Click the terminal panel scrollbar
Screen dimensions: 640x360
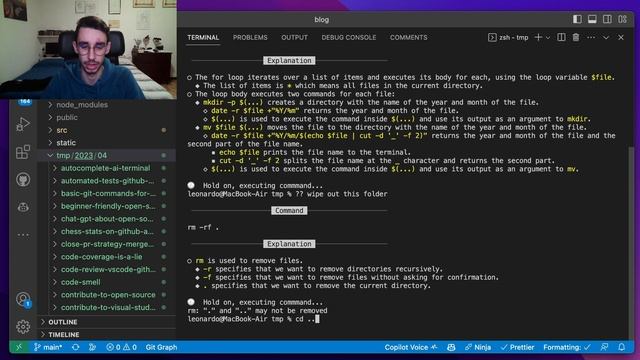click(x=631, y=245)
